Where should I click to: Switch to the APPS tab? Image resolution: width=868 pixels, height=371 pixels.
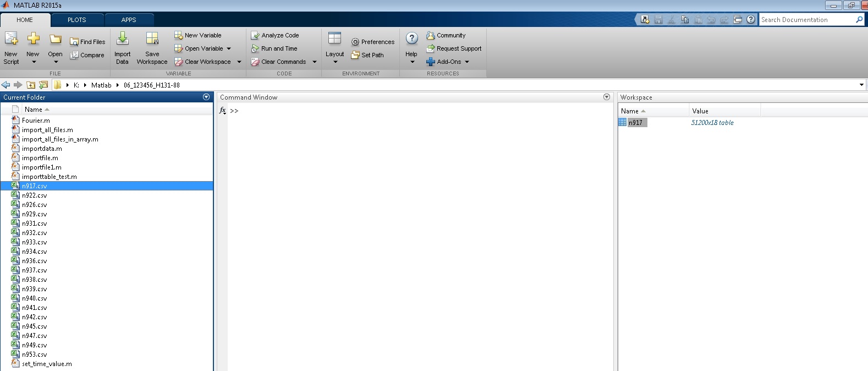point(129,20)
